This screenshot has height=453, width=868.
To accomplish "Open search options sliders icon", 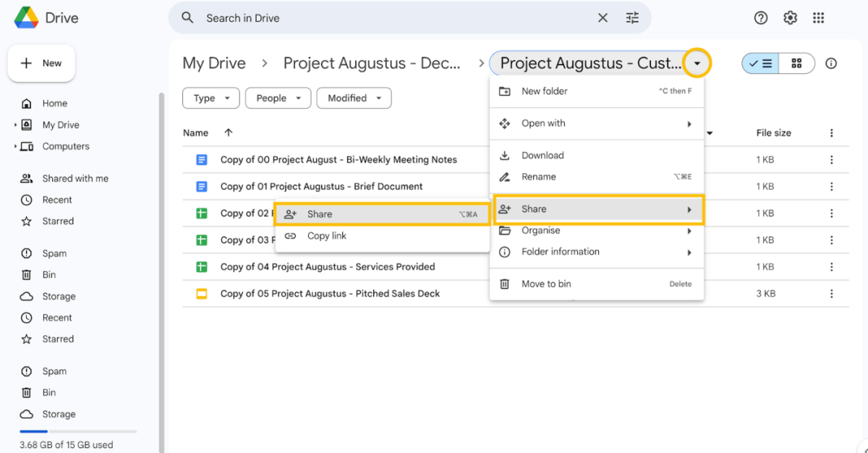I will 632,17.
